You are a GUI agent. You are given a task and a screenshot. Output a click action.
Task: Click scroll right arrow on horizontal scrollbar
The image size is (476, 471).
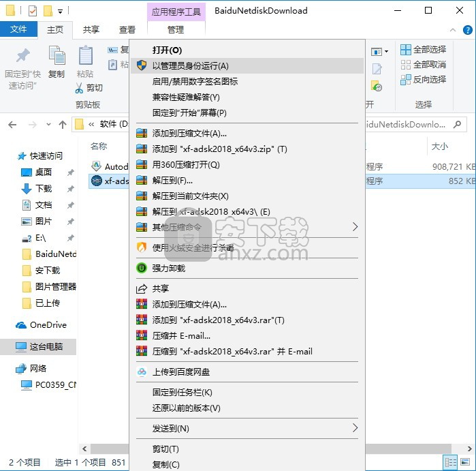(470, 449)
